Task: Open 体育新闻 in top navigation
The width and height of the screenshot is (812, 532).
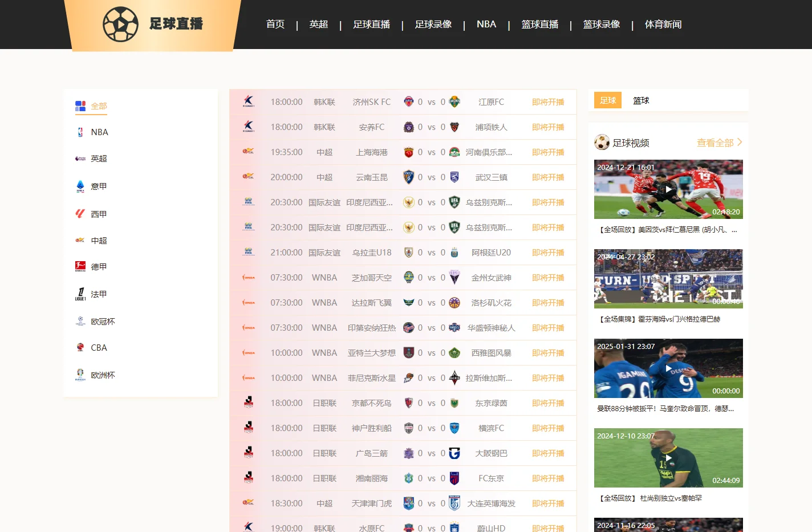Action: (663, 25)
